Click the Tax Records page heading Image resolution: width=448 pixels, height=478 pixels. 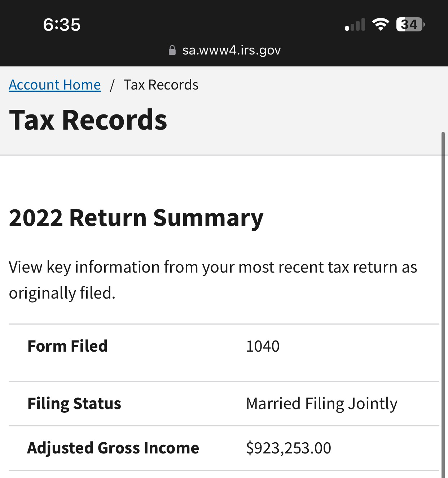coord(88,120)
